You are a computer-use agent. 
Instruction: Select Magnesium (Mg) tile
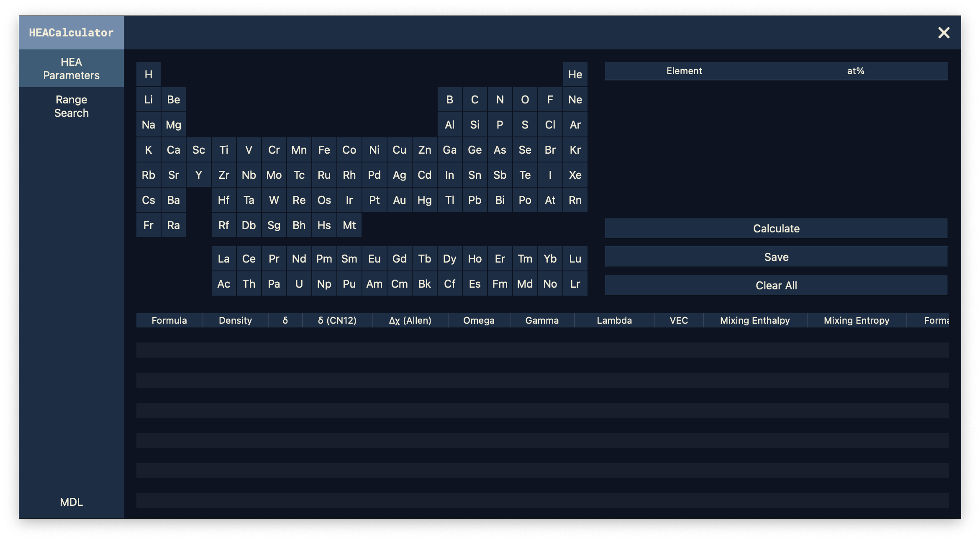pos(174,124)
